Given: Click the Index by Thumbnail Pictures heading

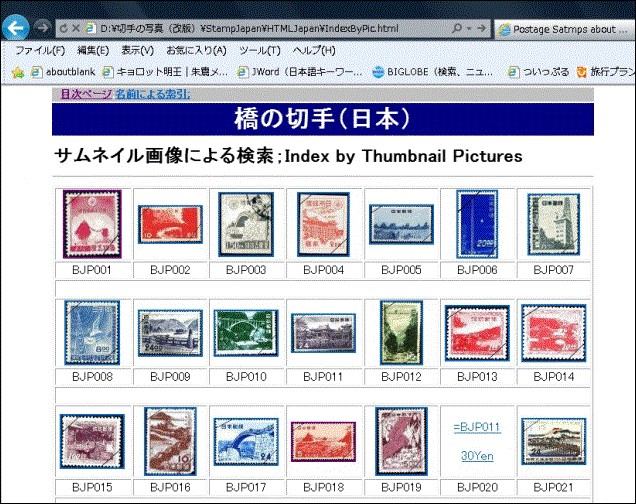Looking at the screenshot, I should [404, 156].
